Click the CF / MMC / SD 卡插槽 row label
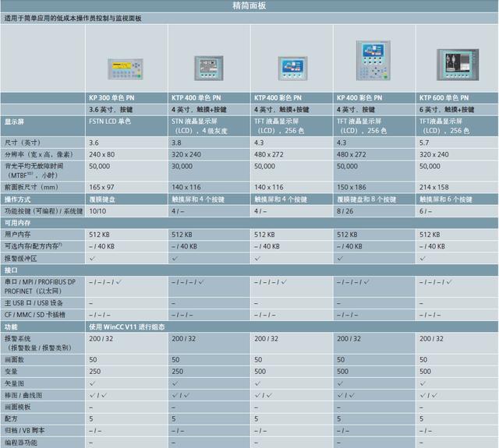Screen dimensions: 499x448 pos(34,315)
